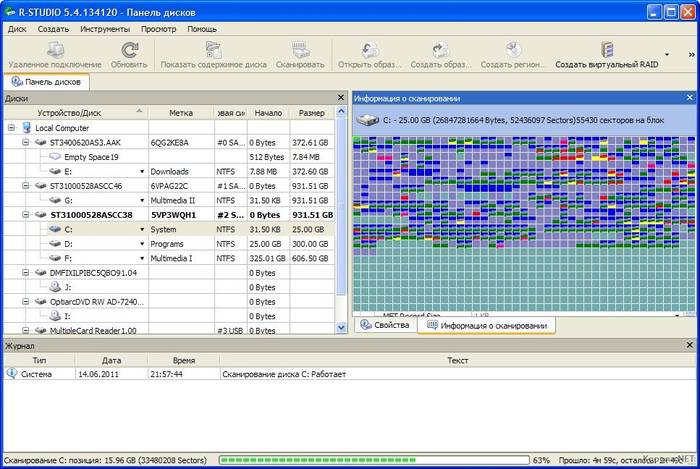Screen dimensions: 700x469
Task: Click the Открыть образ toolbar icon
Action: (369, 50)
